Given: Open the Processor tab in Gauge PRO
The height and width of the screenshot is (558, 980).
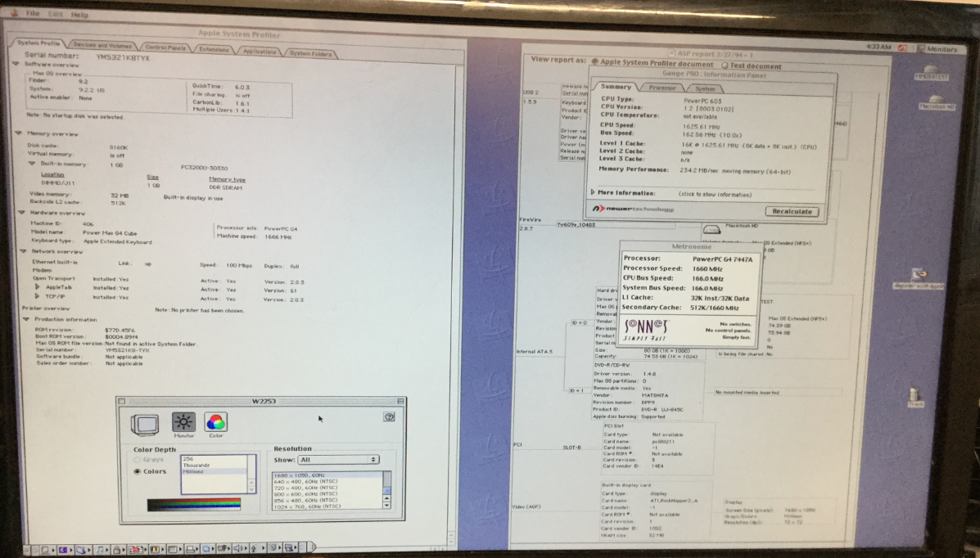Looking at the screenshot, I should (x=662, y=88).
